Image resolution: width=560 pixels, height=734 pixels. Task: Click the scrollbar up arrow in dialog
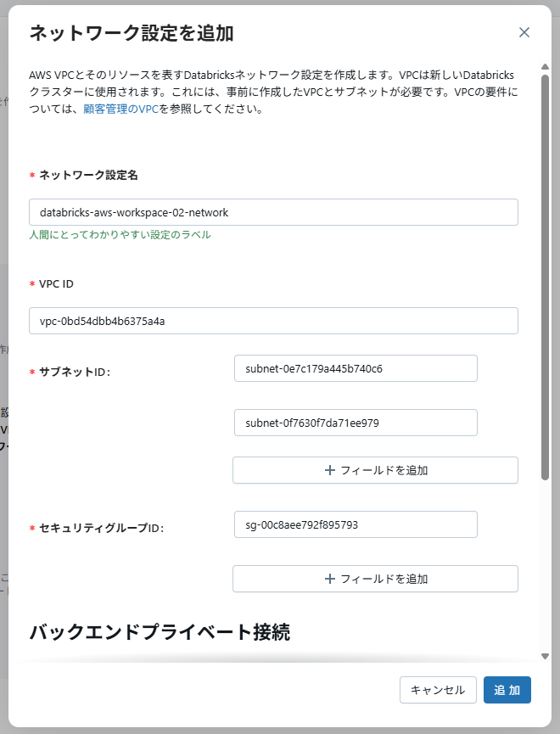point(546,65)
